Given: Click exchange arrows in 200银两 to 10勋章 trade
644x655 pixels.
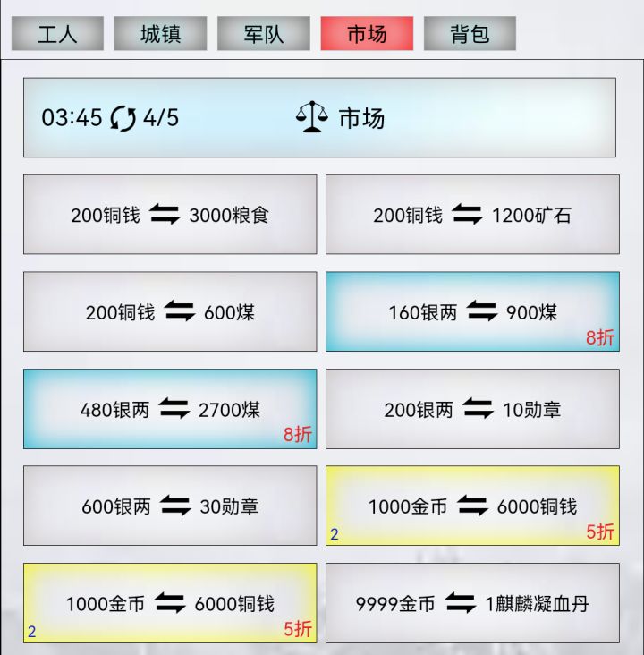Looking at the screenshot, I should 478,408.
